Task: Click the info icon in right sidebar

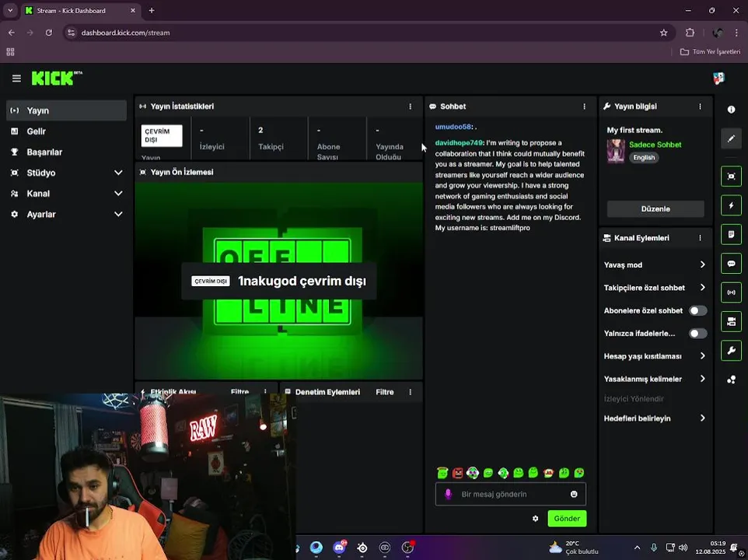Action: pyautogui.click(x=731, y=110)
